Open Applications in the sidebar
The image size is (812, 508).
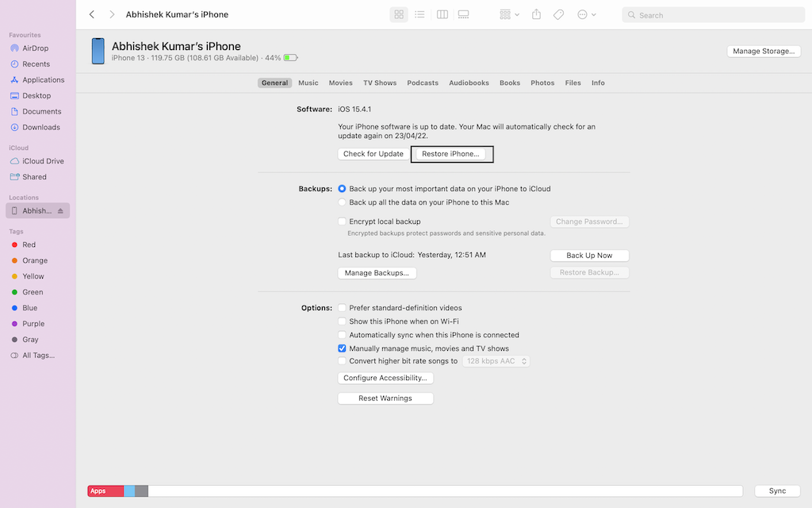tap(43, 80)
